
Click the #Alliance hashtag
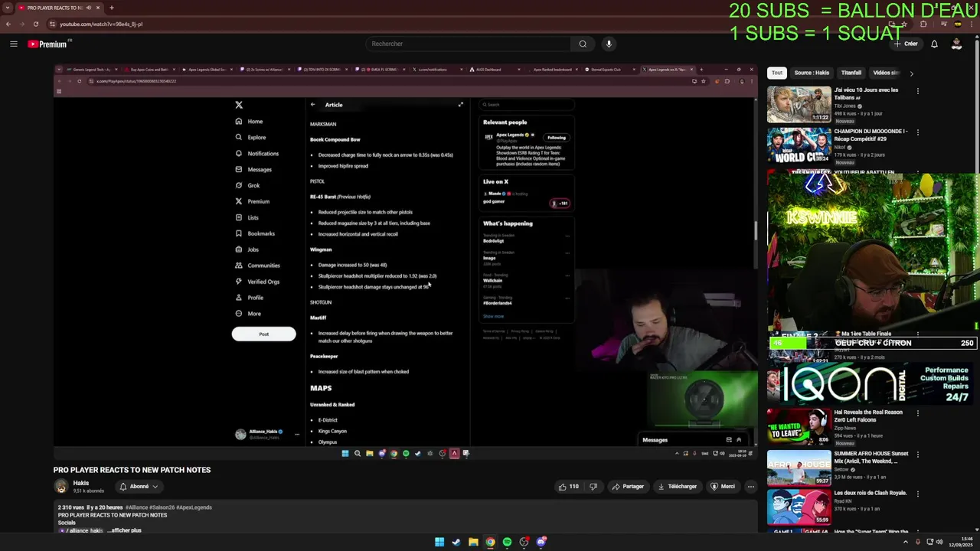pyautogui.click(x=136, y=507)
